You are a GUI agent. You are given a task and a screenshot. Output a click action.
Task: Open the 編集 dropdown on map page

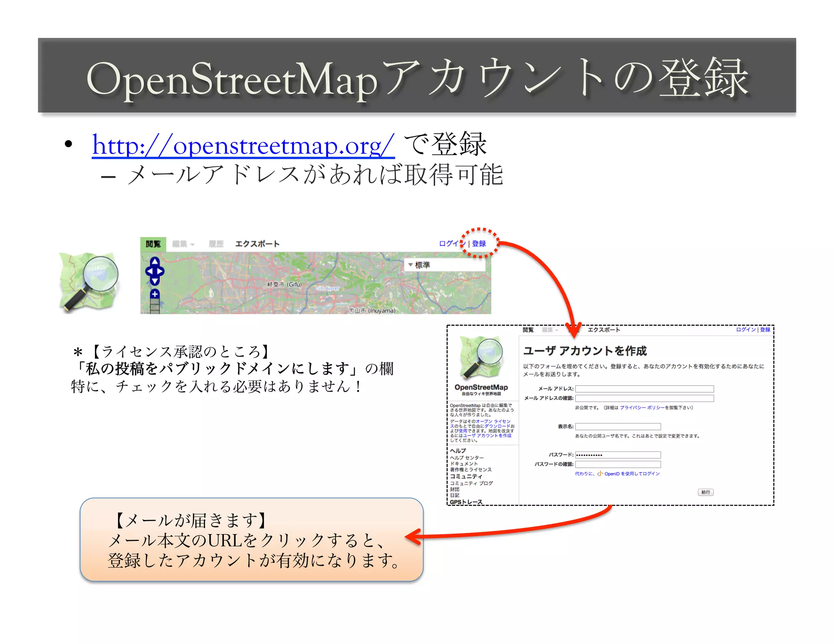183,244
